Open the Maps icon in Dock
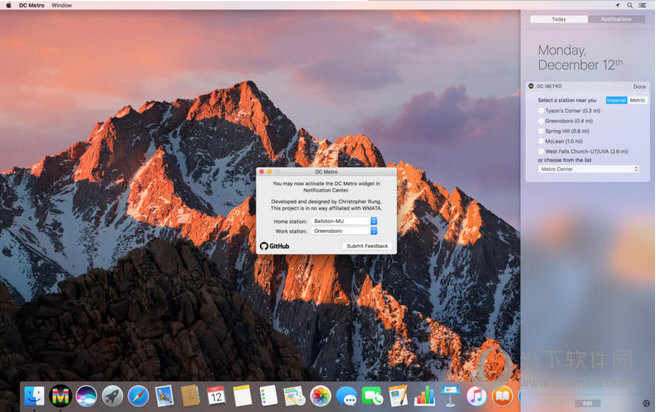The height and width of the screenshot is (412, 656). pyautogui.click(x=294, y=396)
